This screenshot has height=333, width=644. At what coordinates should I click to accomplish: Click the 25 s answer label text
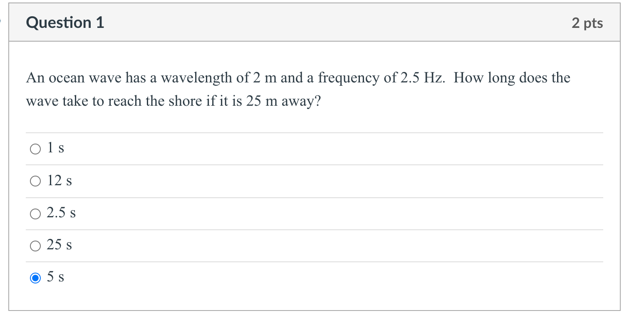(x=59, y=245)
